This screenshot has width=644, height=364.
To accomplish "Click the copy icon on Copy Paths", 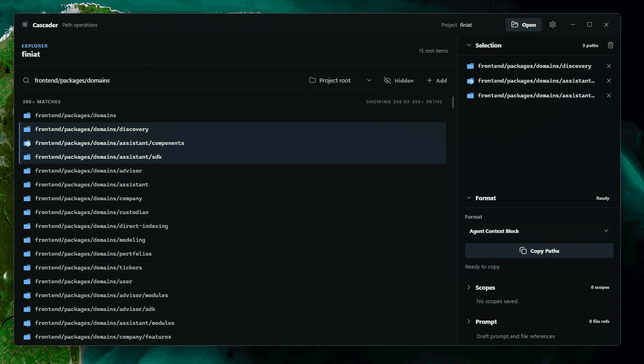I will click(523, 251).
